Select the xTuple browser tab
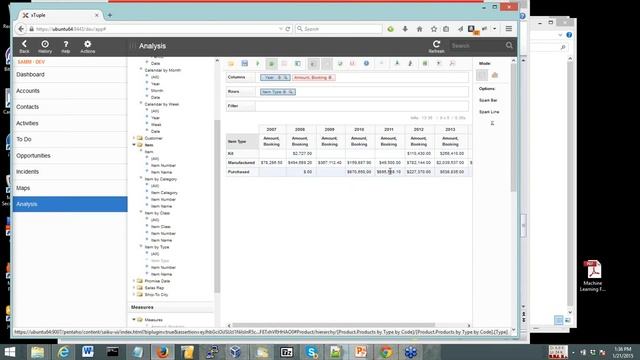This screenshot has width=640, height=360. 60,15
